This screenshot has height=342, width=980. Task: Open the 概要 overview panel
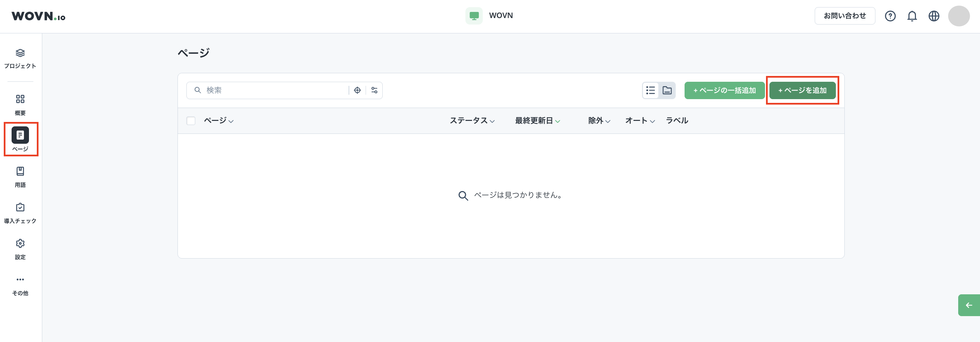(20, 105)
